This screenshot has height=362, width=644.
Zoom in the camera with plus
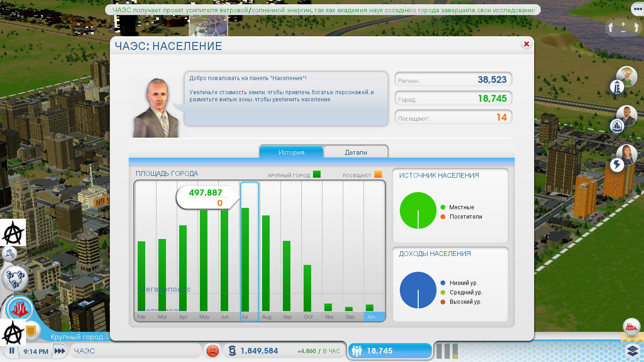[x=623, y=23]
